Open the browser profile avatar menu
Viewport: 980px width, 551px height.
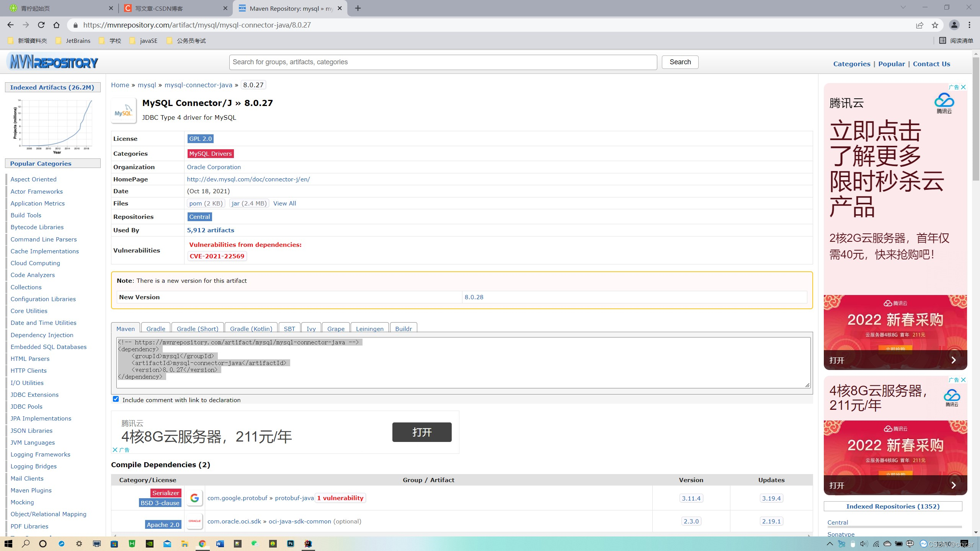coord(954,25)
